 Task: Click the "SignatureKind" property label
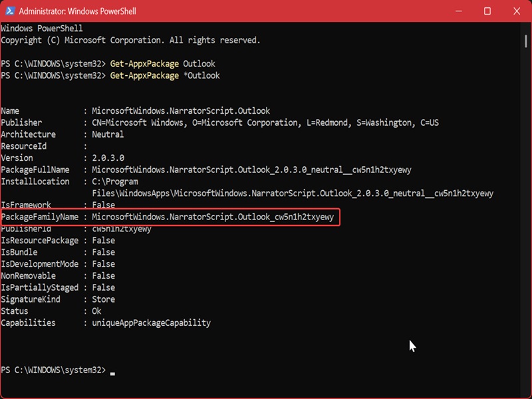pos(31,299)
